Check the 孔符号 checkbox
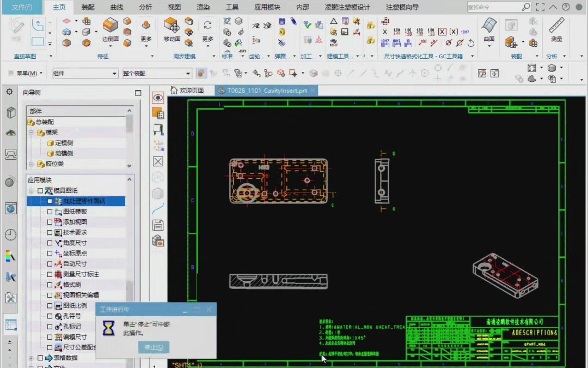 (x=50, y=316)
